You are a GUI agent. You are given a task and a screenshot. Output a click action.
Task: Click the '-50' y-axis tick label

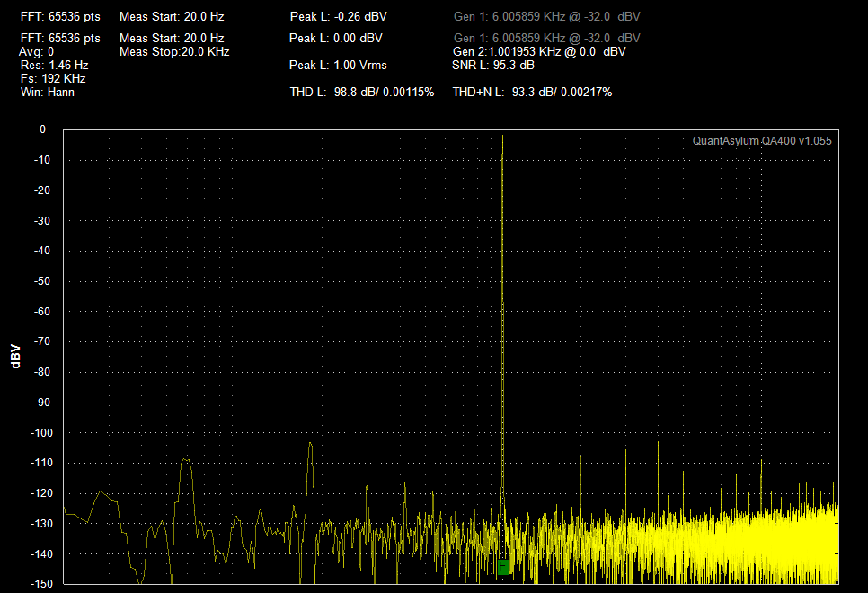[x=42, y=281]
